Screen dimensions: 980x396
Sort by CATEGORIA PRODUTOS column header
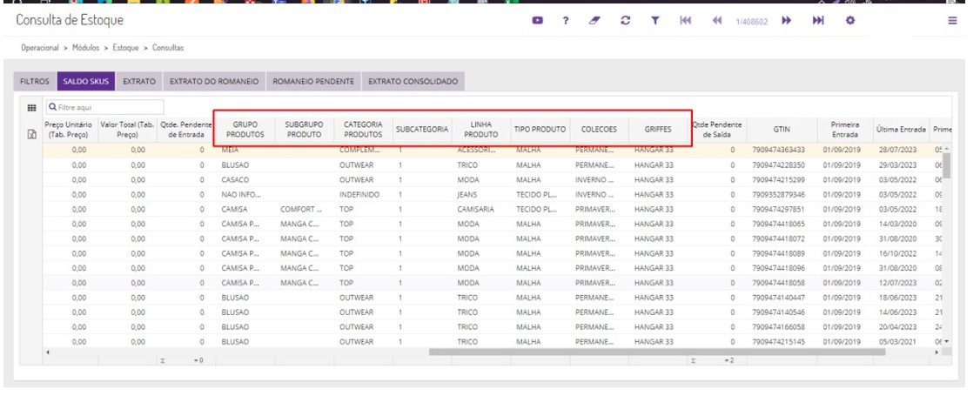(x=363, y=130)
